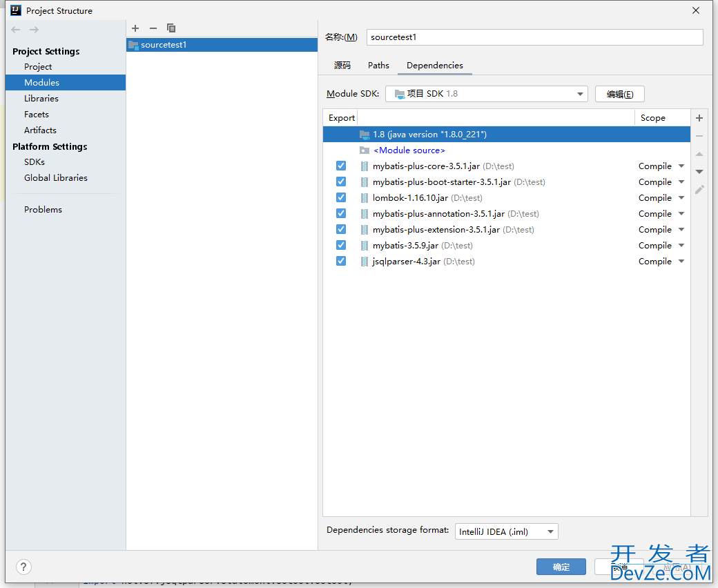Viewport: 718px width, 588px height.
Task: Open Module SDK dropdown
Action: (486, 94)
